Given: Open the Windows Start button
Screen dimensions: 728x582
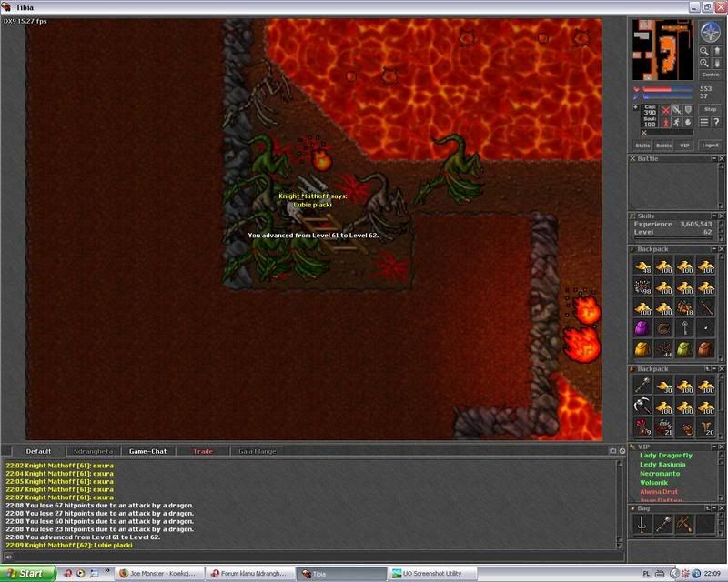Looking at the screenshot, I should 28,574.
